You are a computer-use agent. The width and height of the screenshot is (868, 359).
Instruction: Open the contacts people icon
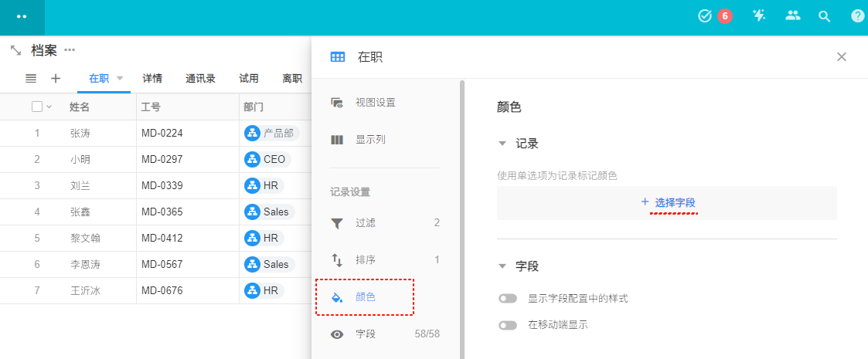[x=792, y=15]
